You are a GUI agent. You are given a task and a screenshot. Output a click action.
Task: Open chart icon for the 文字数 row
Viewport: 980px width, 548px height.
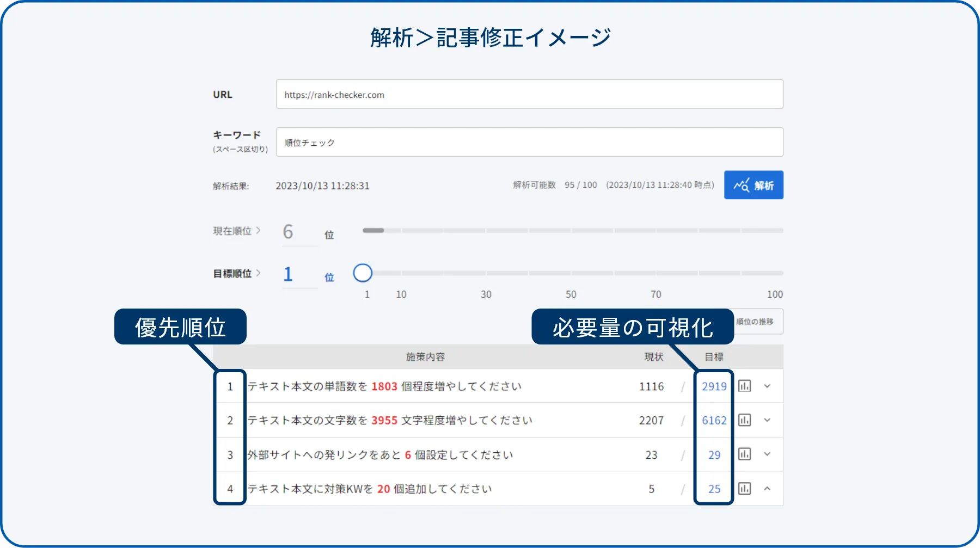click(744, 420)
